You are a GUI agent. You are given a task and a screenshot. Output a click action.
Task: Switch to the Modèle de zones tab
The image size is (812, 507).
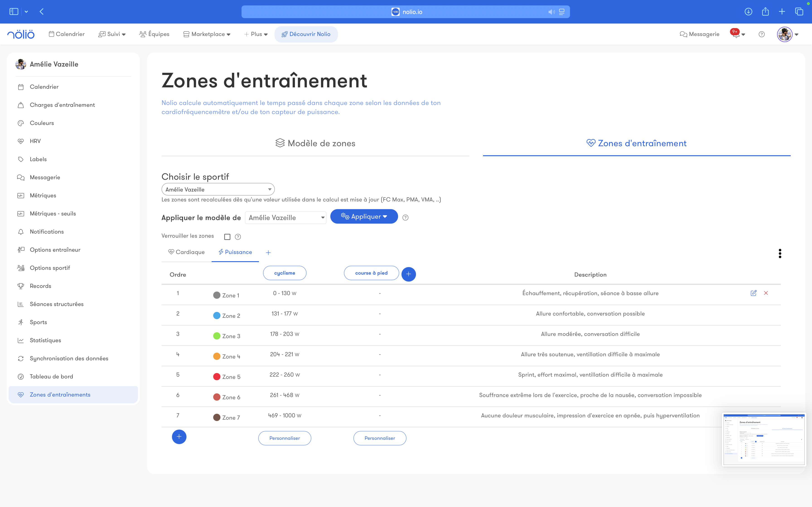pyautogui.click(x=315, y=143)
